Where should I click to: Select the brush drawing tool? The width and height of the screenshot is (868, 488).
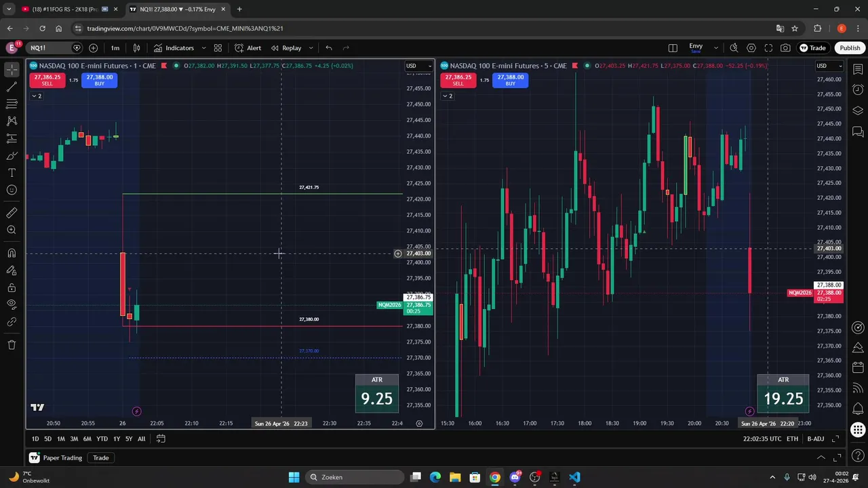(12, 155)
